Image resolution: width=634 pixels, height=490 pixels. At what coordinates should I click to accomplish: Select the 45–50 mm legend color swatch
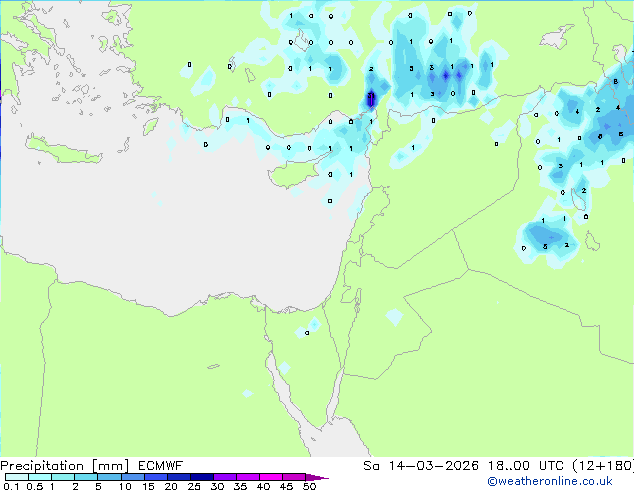point(294,477)
